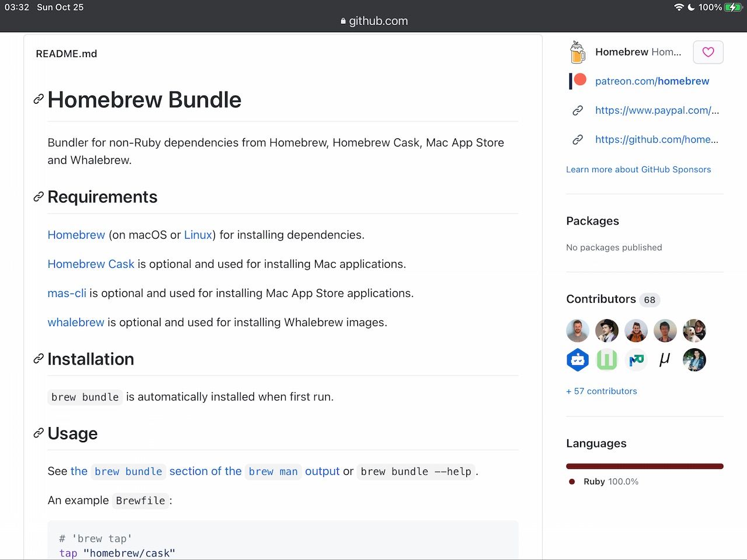Open the blue hexagon bot contributor avatar

(578, 360)
